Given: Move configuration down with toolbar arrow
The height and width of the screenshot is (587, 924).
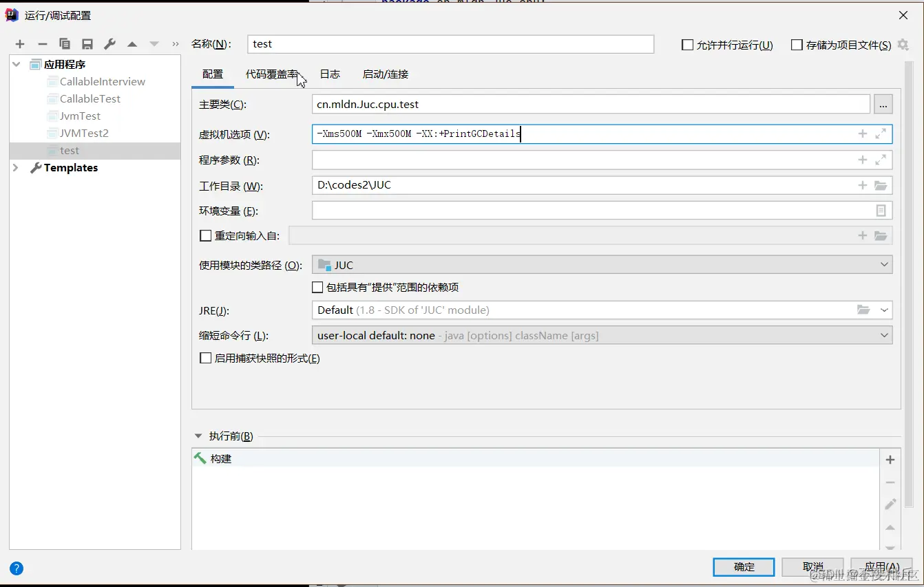Looking at the screenshot, I should click(x=154, y=44).
